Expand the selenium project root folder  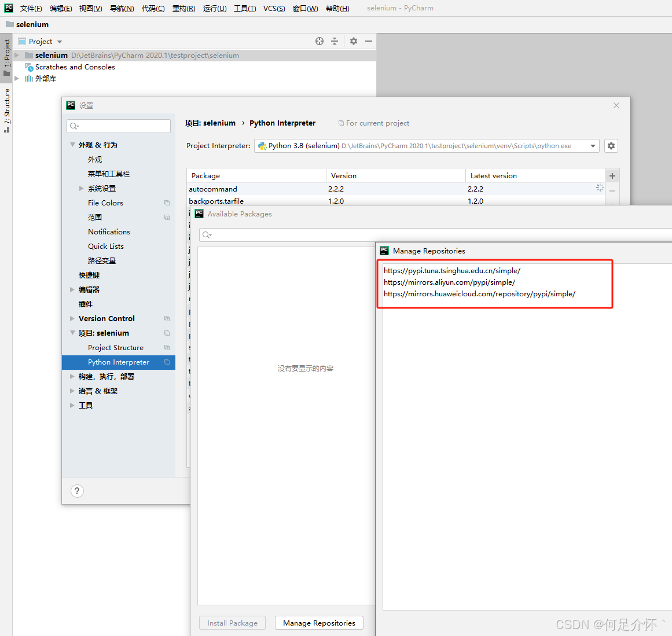point(17,56)
